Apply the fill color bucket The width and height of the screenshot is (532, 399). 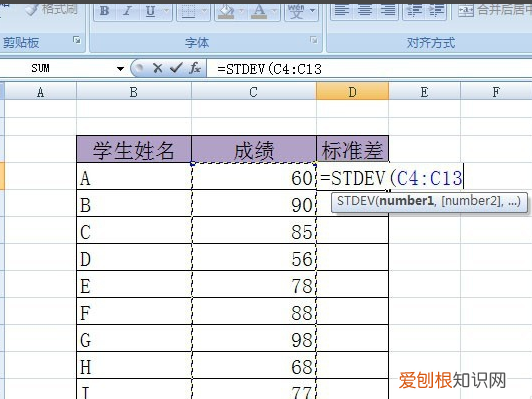click(226, 11)
